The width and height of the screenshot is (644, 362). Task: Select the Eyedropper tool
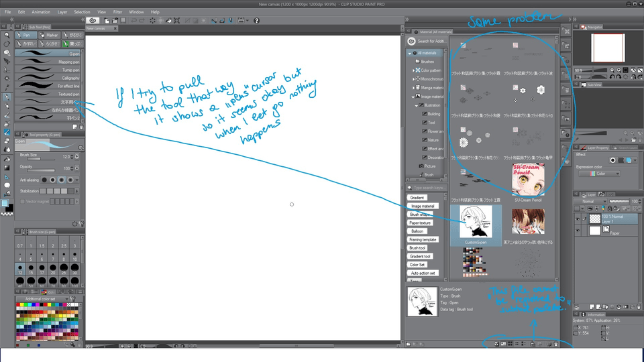pyautogui.click(x=7, y=87)
